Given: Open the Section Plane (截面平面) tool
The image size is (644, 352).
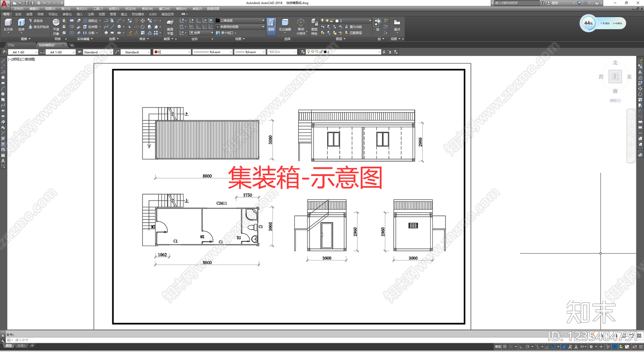Looking at the screenshot, I should point(170,27).
